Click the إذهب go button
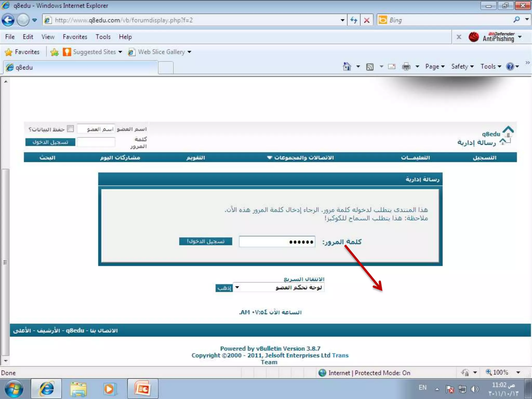The width and height of the screenshot is (532, 399). (x=224, y=288)
